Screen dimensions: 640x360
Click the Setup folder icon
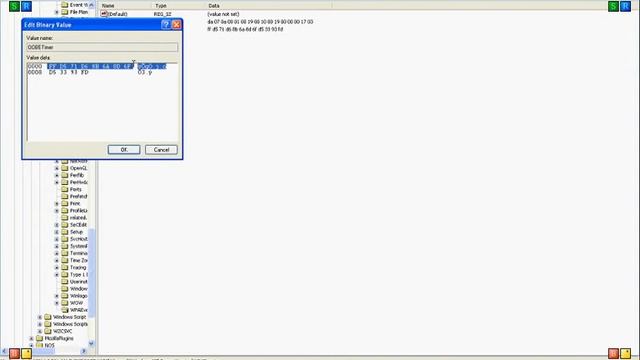[64, 232]
